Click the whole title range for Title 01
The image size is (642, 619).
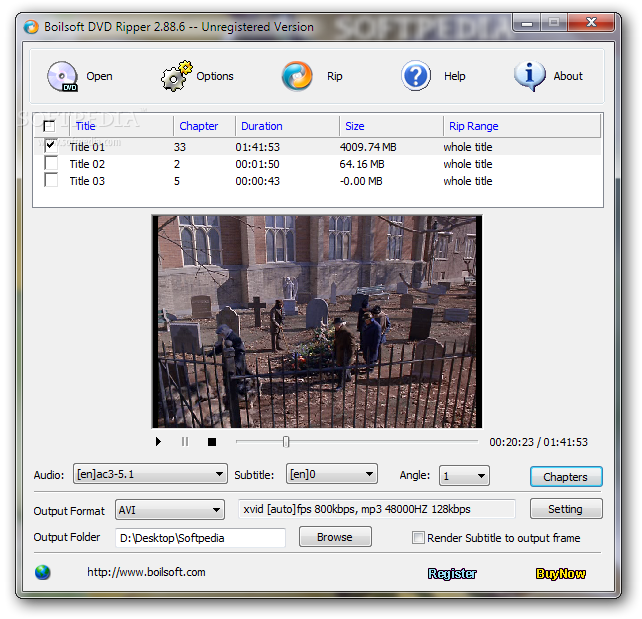[x=468, y=147]
